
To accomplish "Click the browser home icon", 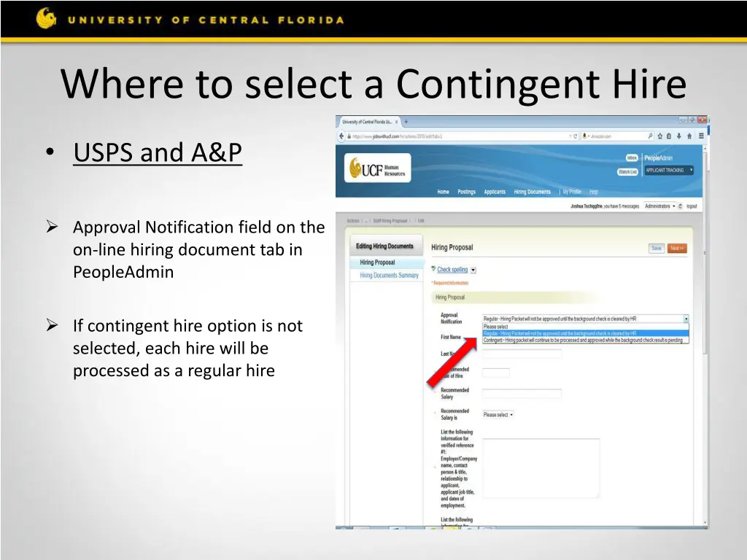I will (x=689, y=136).
